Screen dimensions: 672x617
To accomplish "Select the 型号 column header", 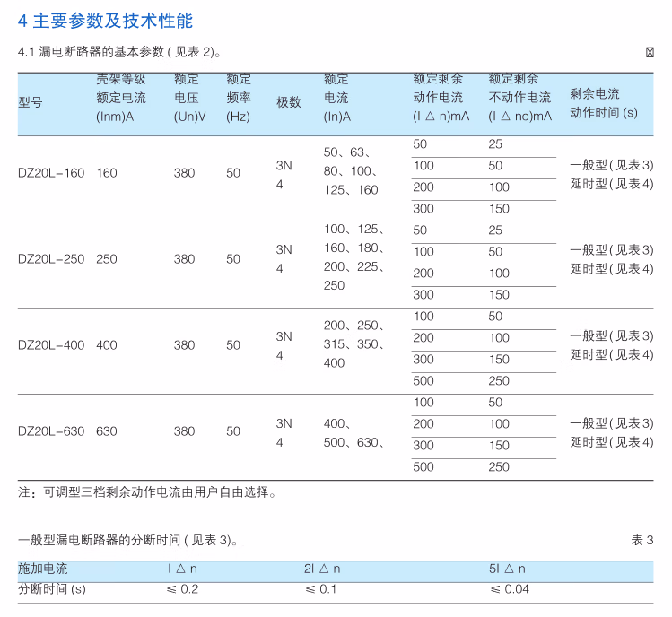I will pyautogui.click(x=31, y=102).
